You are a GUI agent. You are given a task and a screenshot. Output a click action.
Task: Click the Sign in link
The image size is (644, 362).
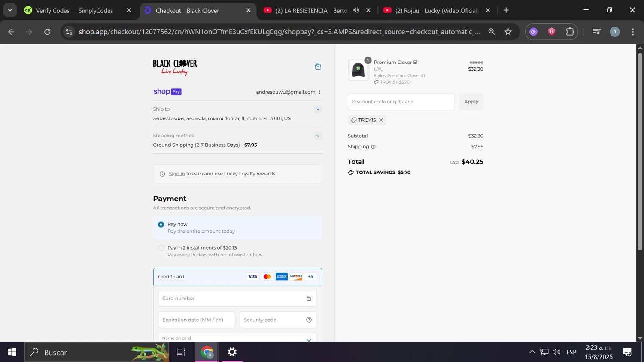177,174
